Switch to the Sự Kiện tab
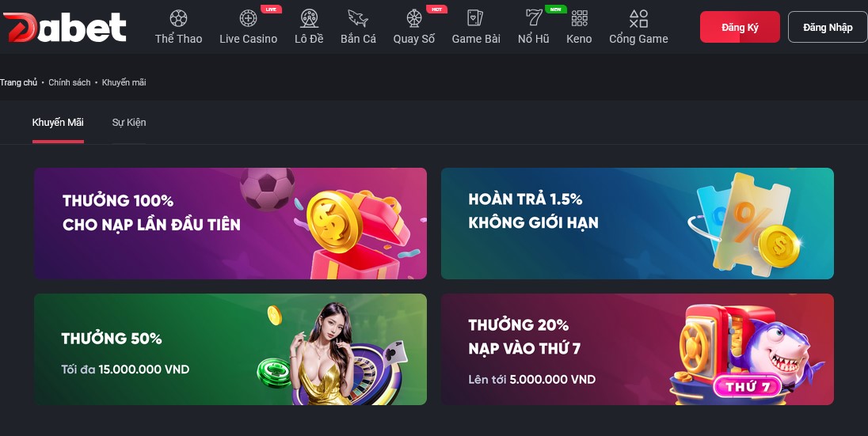Screen dimensions: 868x436 pos(129,123)
